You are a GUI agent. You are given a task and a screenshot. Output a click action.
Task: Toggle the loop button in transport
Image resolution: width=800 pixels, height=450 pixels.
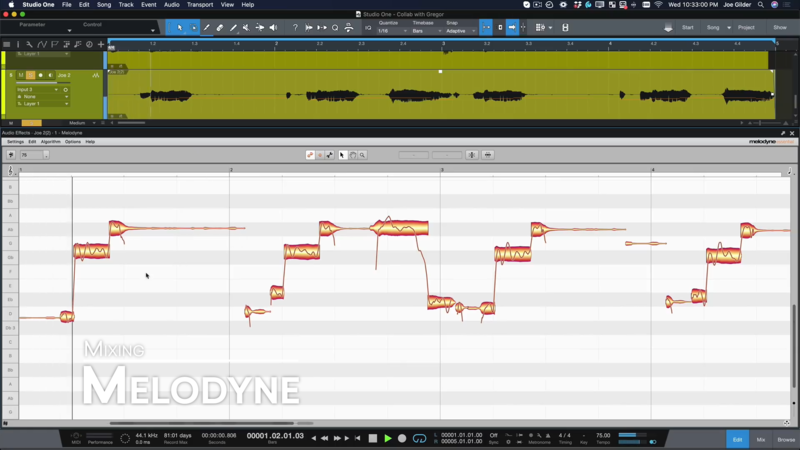419,438
